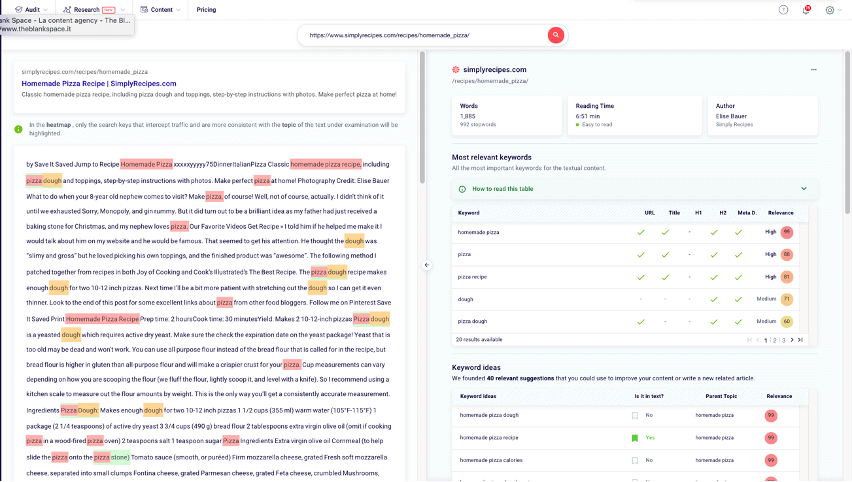Click the green heatmap info icon

click(18, 129)
